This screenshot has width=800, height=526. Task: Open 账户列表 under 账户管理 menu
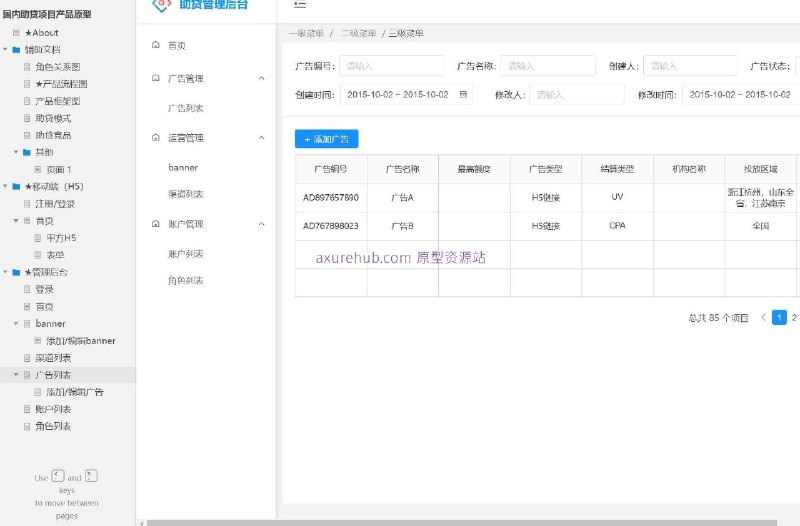(186, 254)
